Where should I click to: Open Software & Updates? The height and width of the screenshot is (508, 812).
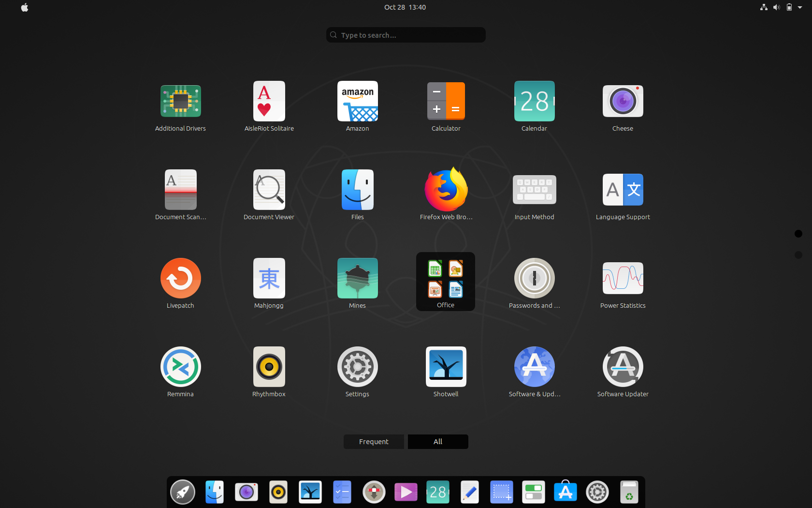[535, 367]
